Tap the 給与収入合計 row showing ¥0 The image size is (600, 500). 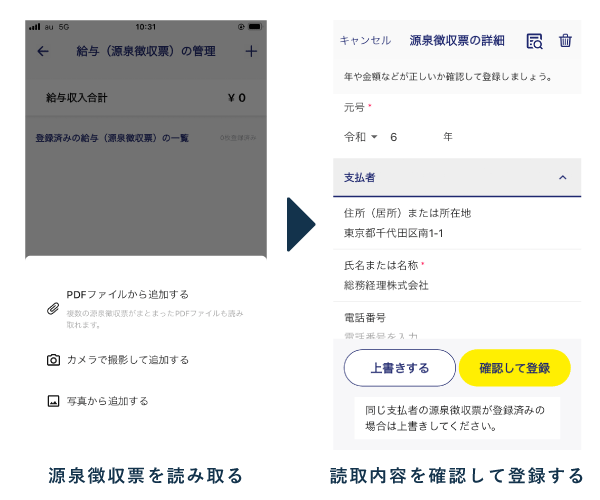pos(146,98)
